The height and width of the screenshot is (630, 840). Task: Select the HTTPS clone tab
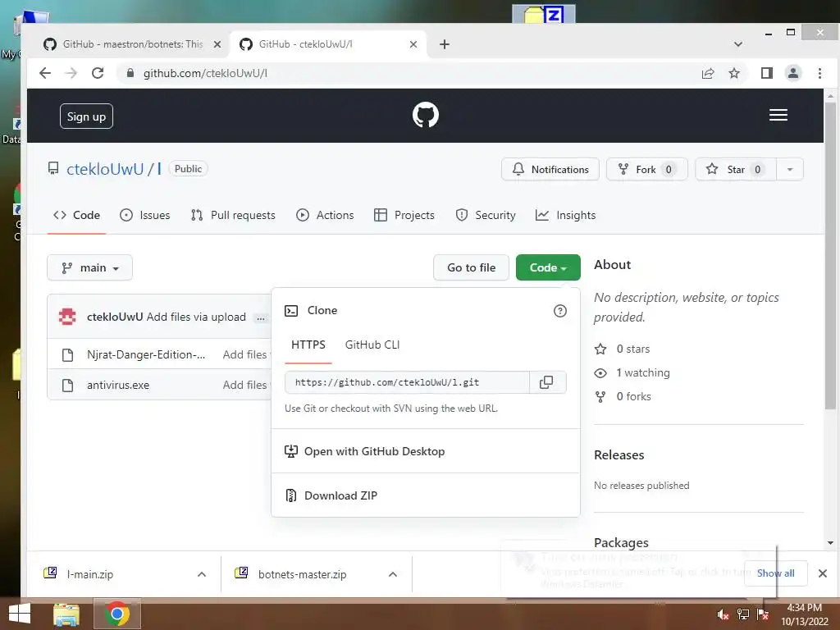(x=308, y=345)
